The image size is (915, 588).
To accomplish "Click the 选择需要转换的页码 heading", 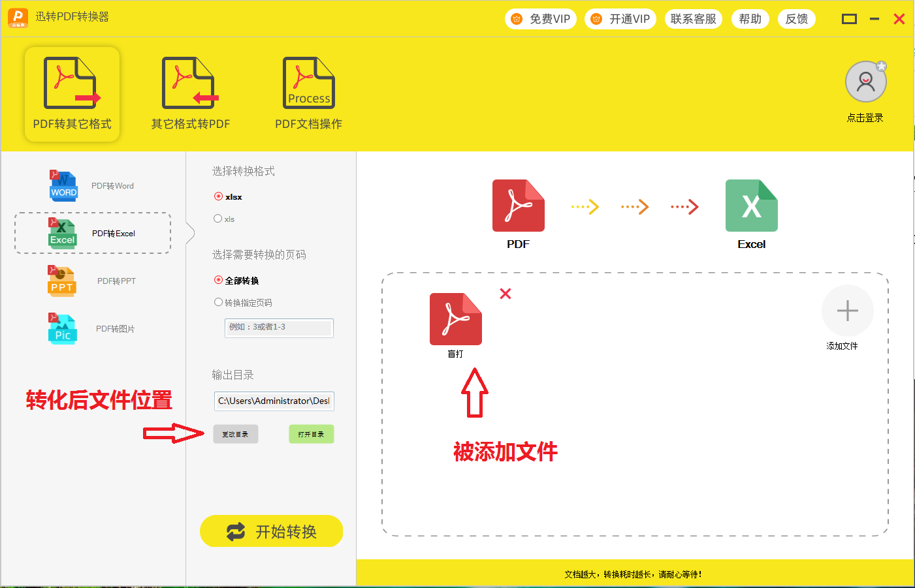I will point(259,255).
